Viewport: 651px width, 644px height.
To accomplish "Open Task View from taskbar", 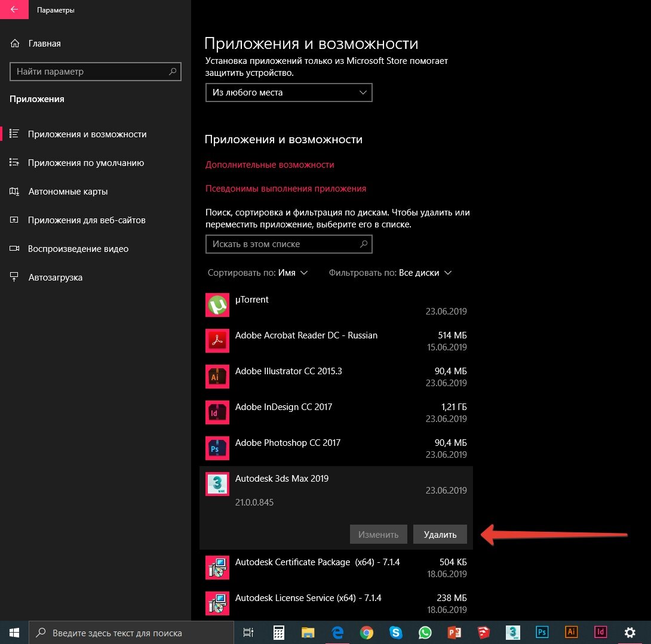I will pos(248,633).
